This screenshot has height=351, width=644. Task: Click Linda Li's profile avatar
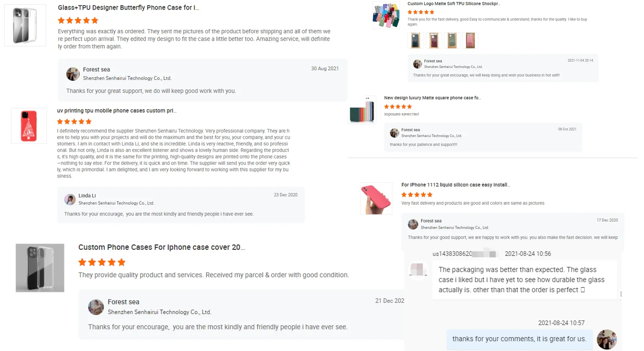70,199
